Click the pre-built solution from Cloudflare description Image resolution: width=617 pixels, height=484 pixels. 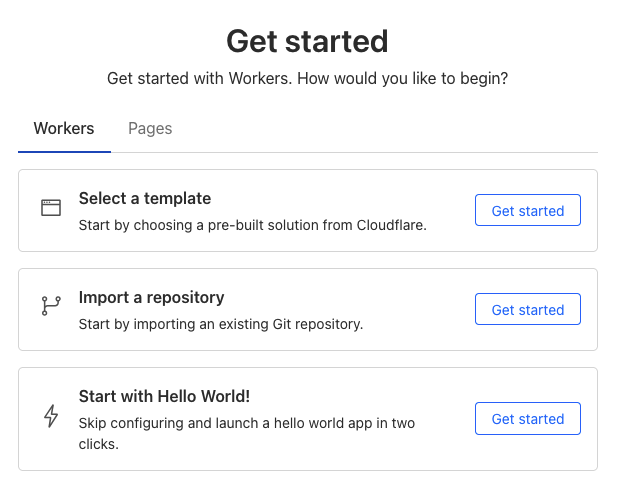(253, 225)
